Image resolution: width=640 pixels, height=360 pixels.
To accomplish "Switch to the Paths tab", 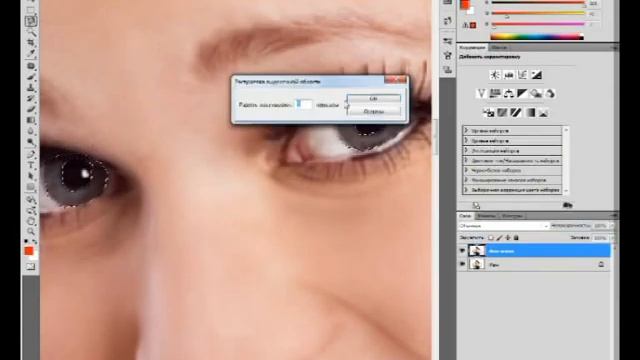I will click(511, 216).
